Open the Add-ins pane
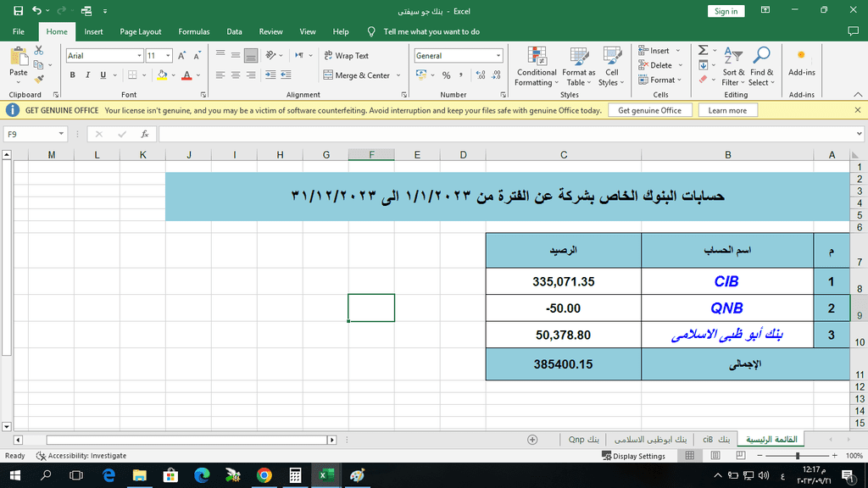This screenshot has width=868, height=488. (802, 63)
